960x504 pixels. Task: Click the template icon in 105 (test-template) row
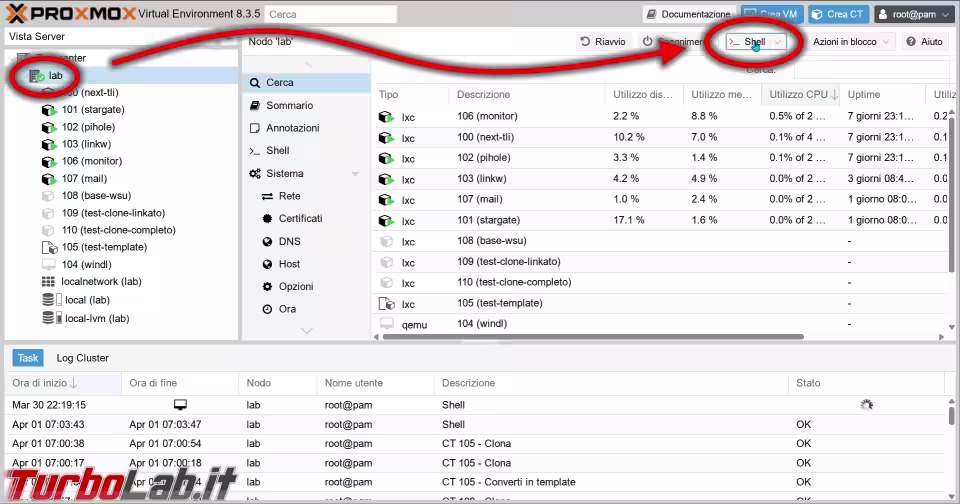(386, 304)
